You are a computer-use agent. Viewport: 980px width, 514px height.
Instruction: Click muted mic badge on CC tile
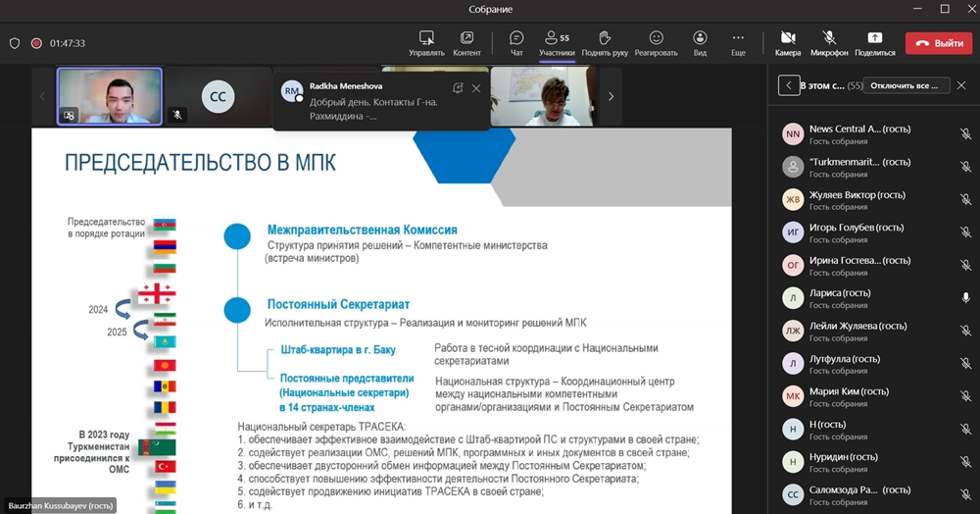point(177,115)
